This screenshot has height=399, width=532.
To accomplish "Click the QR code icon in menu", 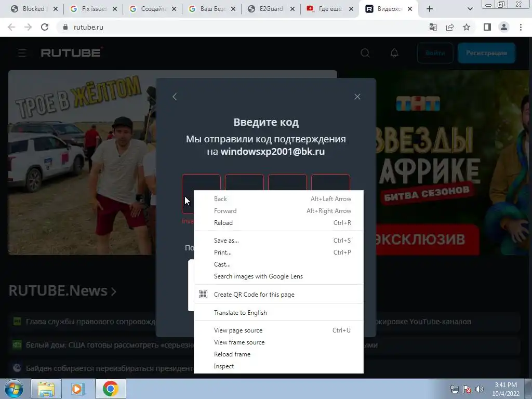I will coord(203,294).
